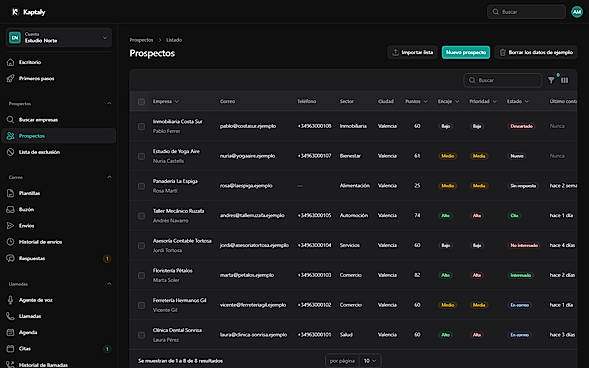Viewport: 589px width, 368px height.
Task: Check the Panadería La Espiga row
Action: pyautogui.click(x=141, y=186)
